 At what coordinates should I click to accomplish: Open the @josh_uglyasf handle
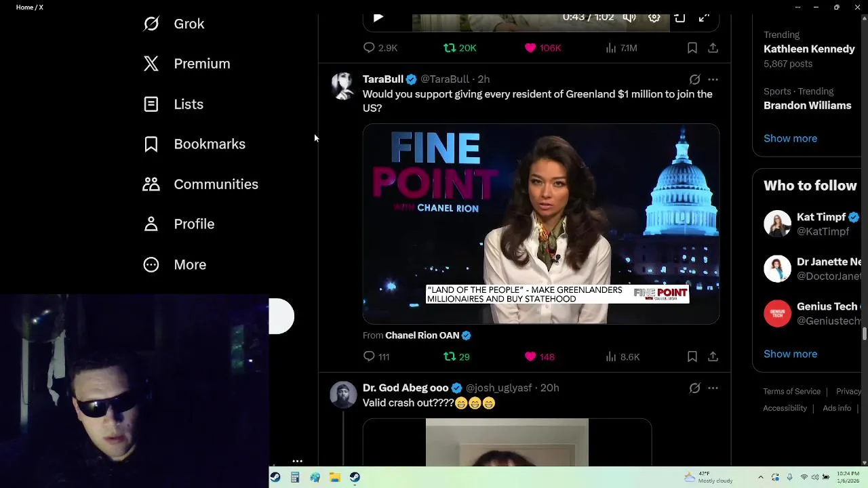pos(498,388)
